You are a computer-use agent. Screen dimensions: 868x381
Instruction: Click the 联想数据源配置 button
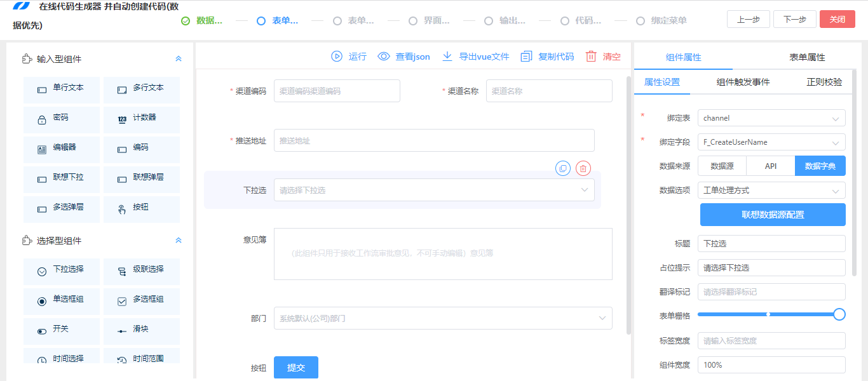(772, 214)
